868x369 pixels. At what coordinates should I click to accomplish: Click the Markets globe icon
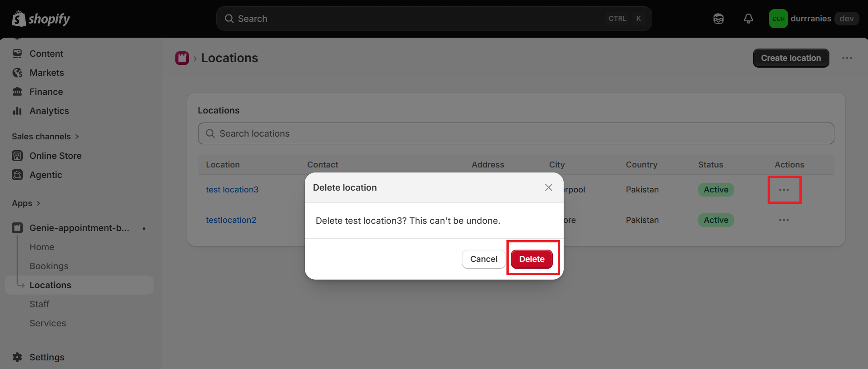click(x=17, y=73)
